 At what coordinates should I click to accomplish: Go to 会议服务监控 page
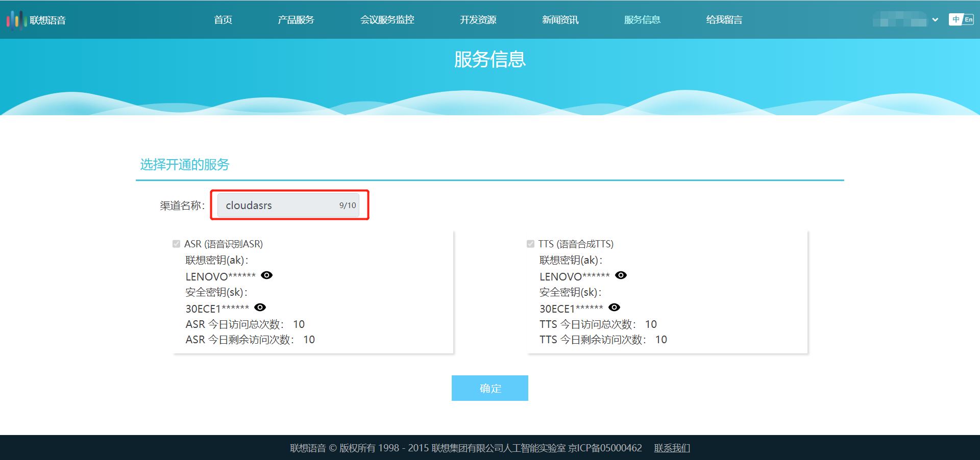(387, 20)
